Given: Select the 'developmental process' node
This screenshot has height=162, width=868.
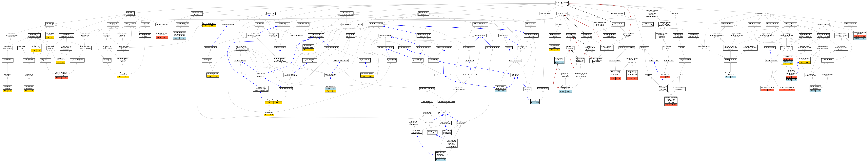Looking at the screenshot, I should tap(424, 13).
